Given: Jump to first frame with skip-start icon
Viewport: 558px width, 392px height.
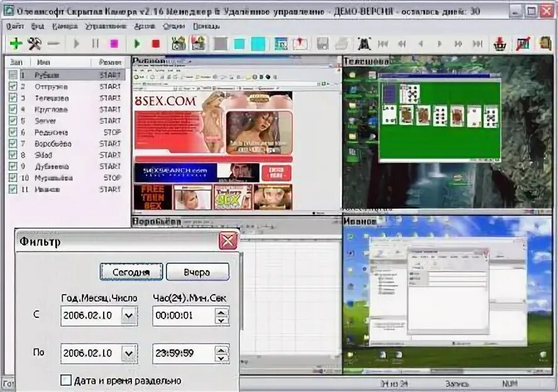Looking at the screenshot, I should [x=383, y=44].
